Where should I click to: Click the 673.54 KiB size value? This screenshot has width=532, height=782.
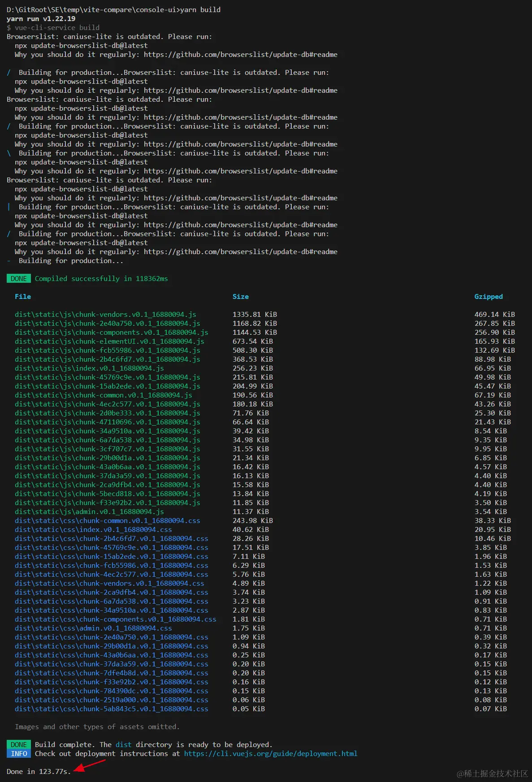pos(253,341)
